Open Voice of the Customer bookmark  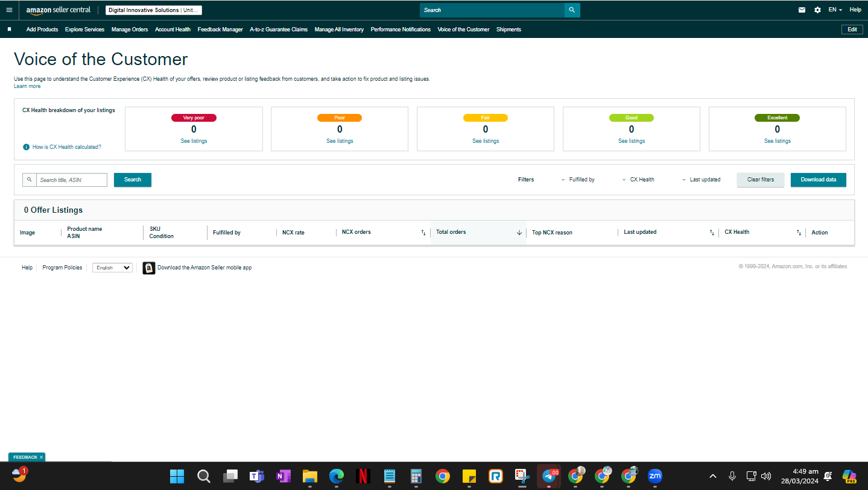pos(463,30)
